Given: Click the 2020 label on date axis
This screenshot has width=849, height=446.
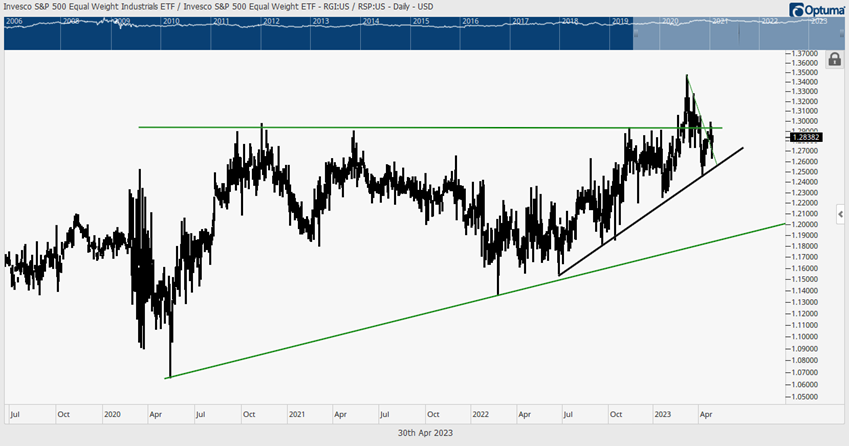Looking at the screenshot, I should [x=112, y=415].
